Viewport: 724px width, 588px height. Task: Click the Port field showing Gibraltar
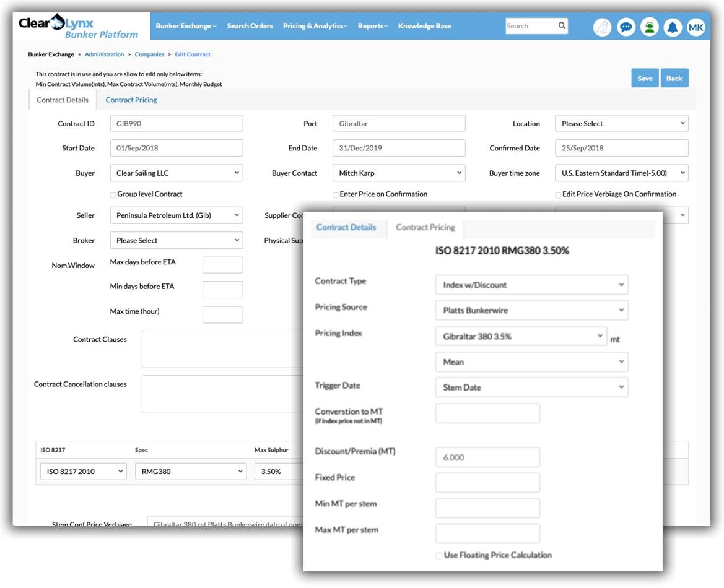click(x=399, y=124)
